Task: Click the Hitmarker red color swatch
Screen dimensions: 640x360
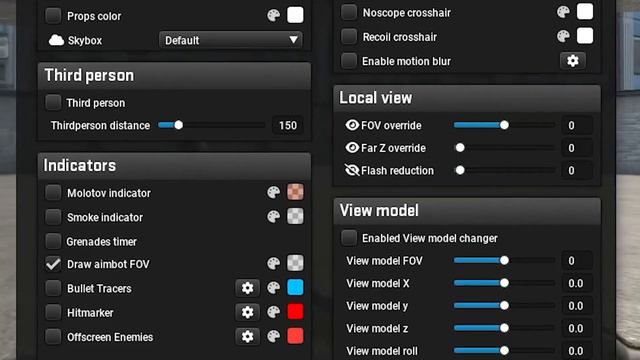Action: [295, 312]
